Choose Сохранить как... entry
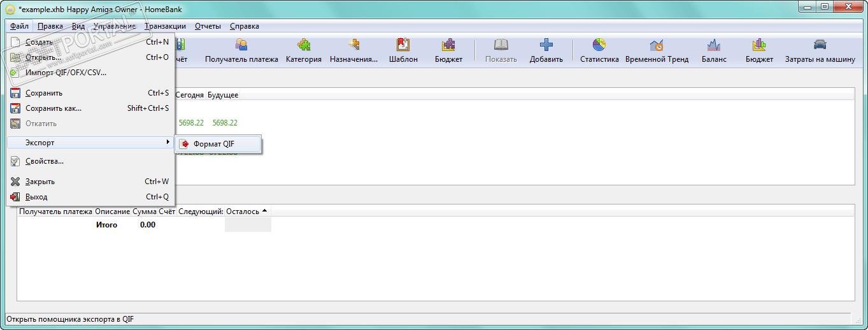Screen dimensions: 868x330 click(x=90, y=108)
